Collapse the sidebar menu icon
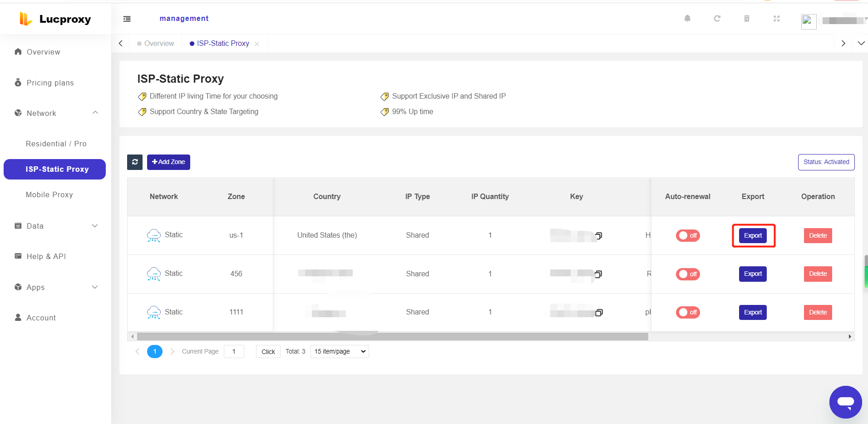The height and width of the screenshot is (424, 868). pos(127,19)
